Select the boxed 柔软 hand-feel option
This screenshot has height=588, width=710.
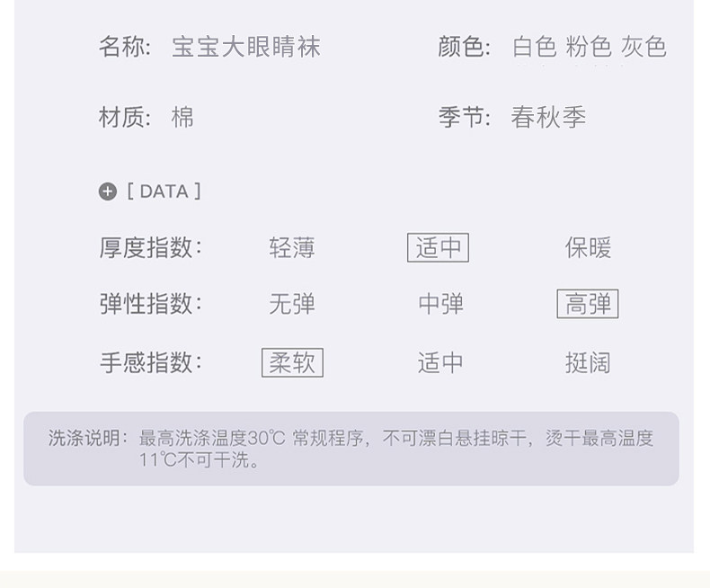(292, 362)
